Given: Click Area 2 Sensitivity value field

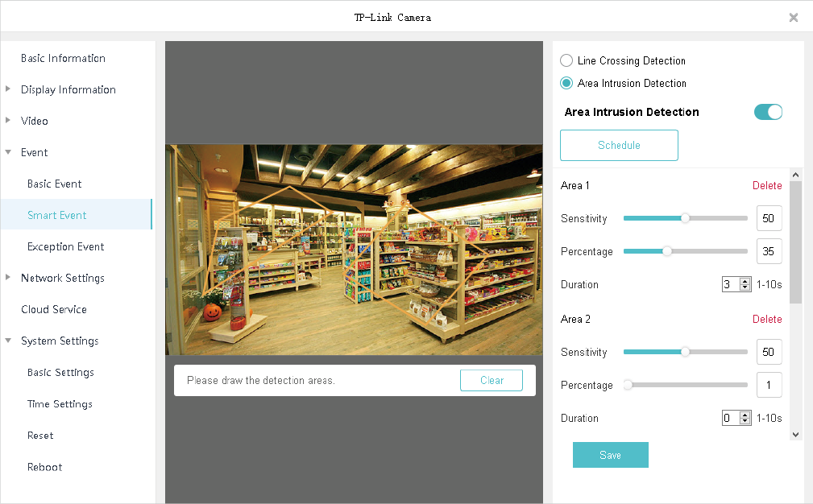Looking at the screenshot, I should (769, 352).
